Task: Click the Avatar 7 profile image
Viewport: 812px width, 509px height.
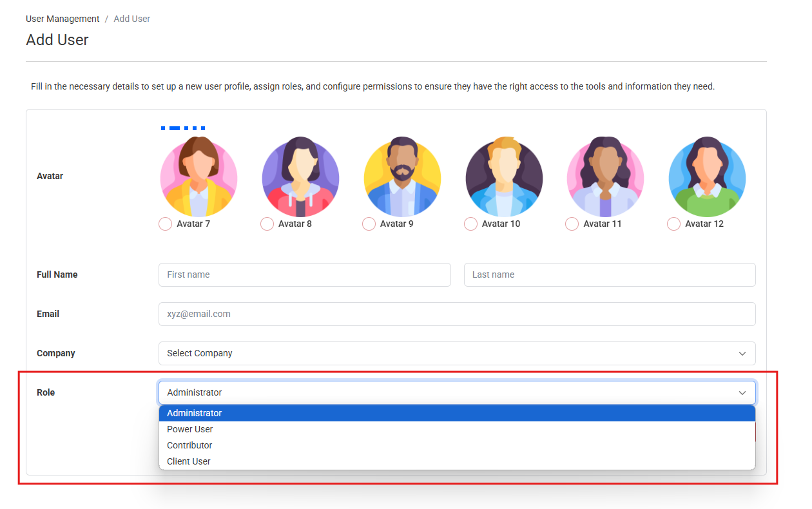Action: (x=198, y=178)
